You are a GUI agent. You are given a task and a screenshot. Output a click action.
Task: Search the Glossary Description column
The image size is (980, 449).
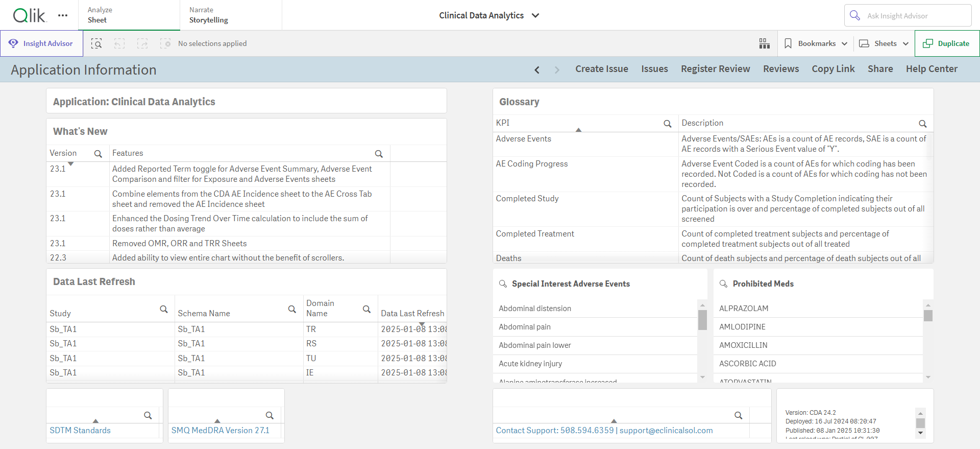point(923,124)
